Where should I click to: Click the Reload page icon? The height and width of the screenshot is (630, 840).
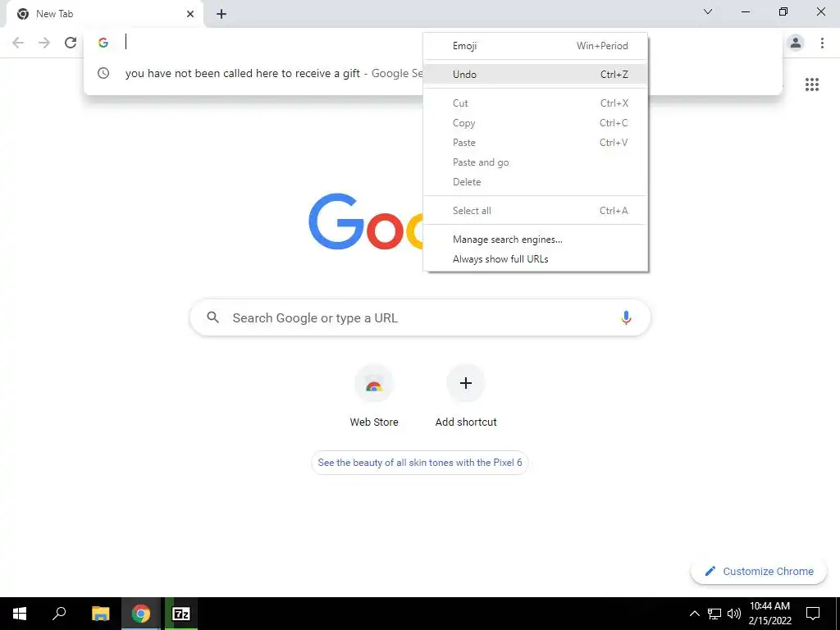tap(71, 43)
